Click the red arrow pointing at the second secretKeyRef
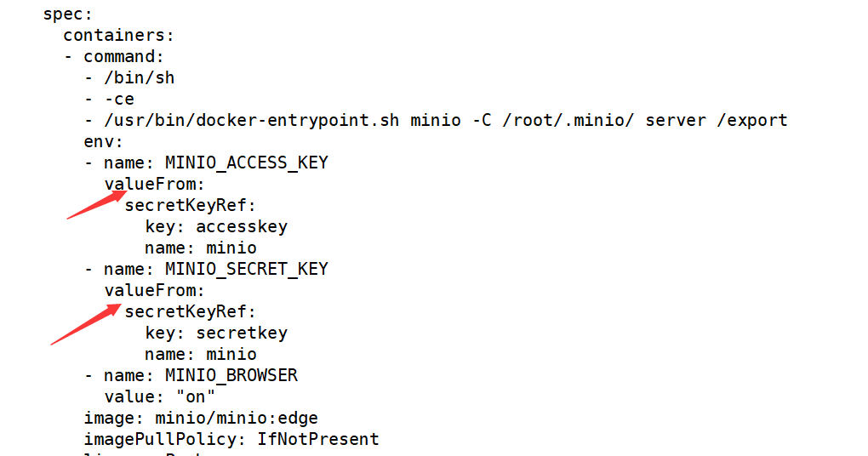868x456 pixels. [x=84, y=325]
